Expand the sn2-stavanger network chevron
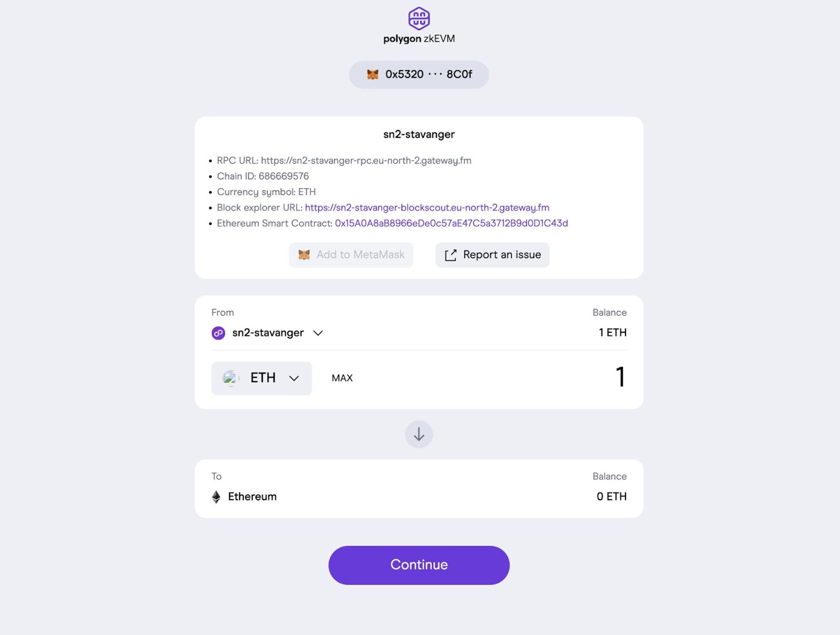Image resolution: width=840 pixels, height=635 pixels. (318, 333)
